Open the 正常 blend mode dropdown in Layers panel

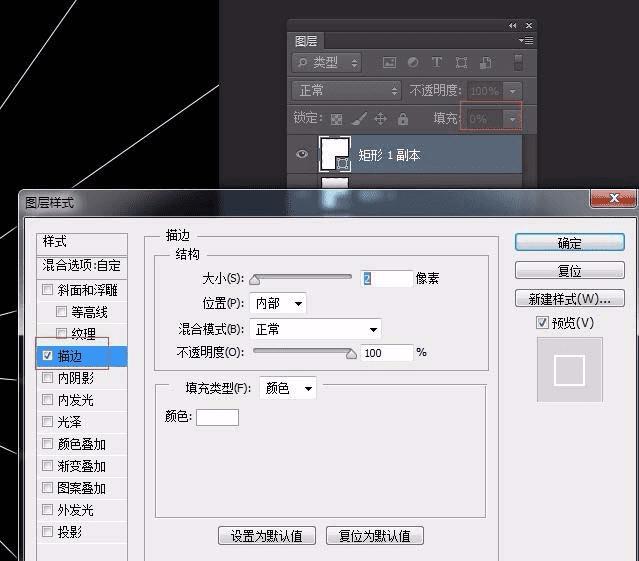346,90
